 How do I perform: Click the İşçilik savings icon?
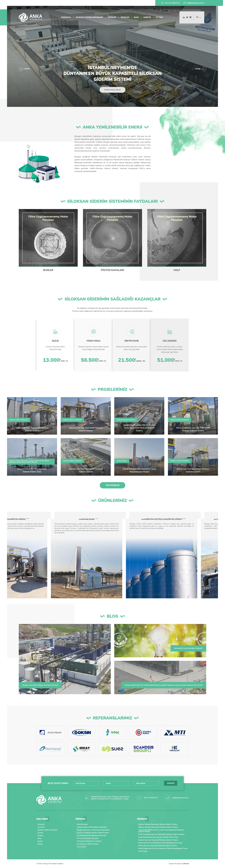tap(55, 332)
